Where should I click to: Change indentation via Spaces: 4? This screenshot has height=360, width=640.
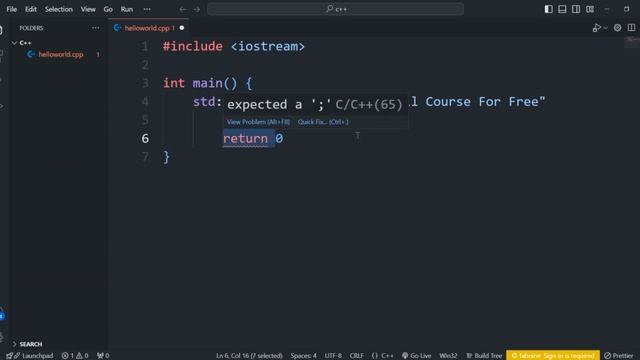pos(304,356)
